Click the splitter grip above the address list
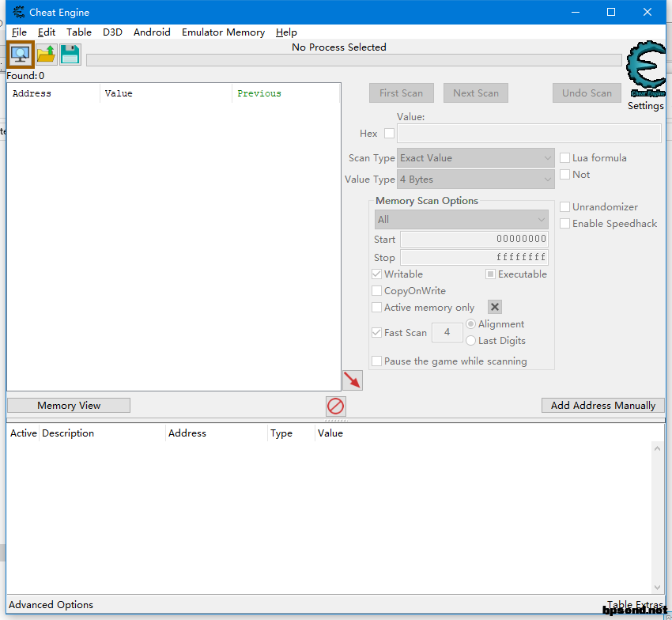Screen dimensions: 672x620 pyautogui.click(x=336, y=421)
